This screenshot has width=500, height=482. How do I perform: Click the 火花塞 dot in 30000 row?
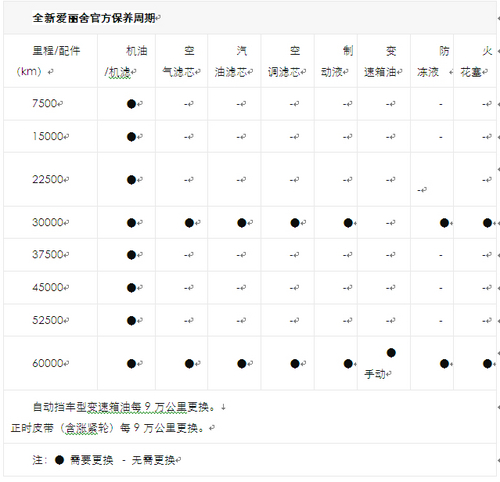(487, 223)
